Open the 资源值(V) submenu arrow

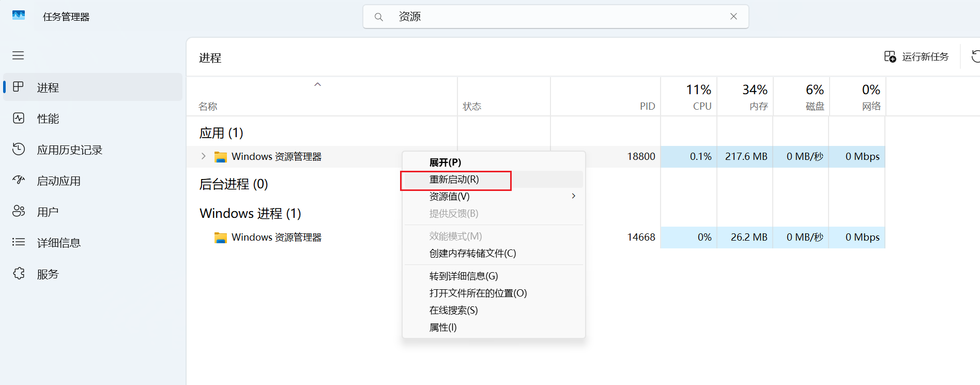(x=574, y=196)
